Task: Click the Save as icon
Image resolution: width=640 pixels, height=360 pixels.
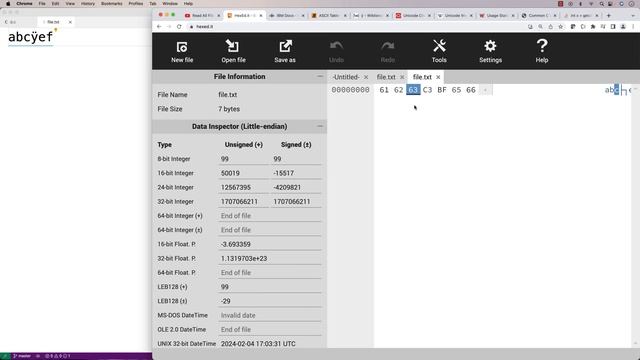Action: [285, 47]
